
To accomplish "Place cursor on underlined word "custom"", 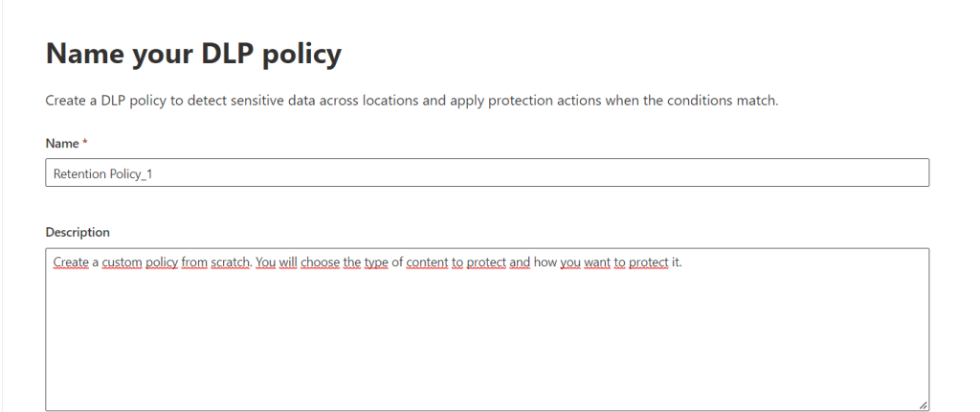I will [122, 263].
